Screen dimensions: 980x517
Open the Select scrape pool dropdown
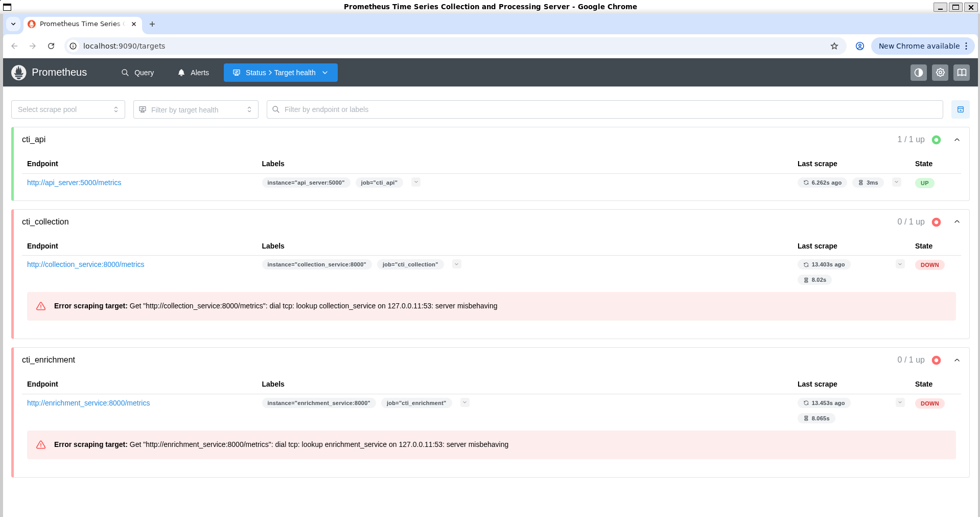68,109
